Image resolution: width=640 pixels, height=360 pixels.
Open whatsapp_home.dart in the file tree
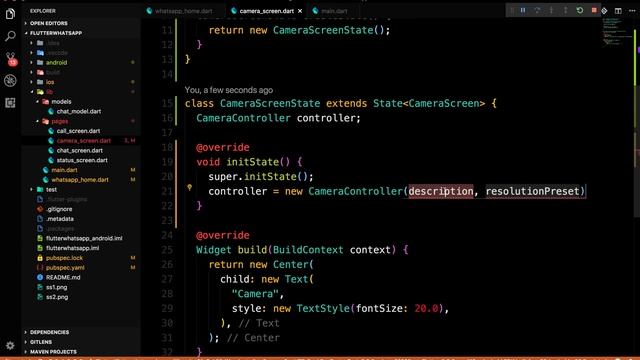pos(80,180)
